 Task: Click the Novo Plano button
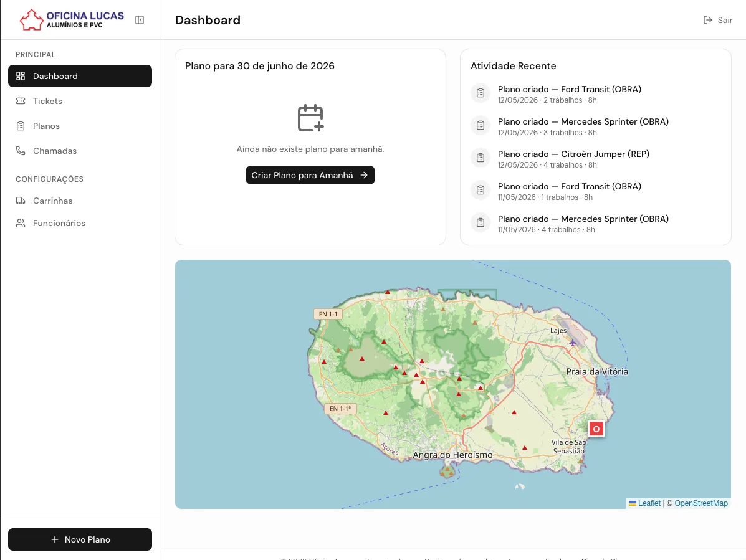pos(80,539)
